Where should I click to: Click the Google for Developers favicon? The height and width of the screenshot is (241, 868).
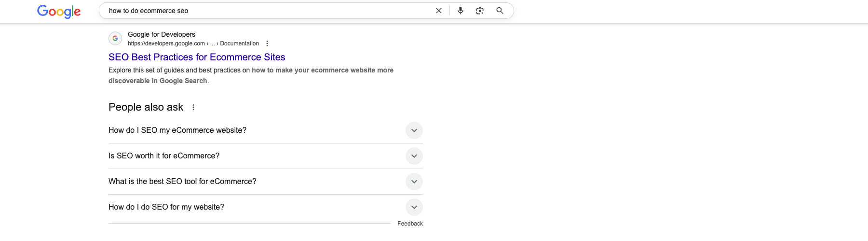coord(115,38)
